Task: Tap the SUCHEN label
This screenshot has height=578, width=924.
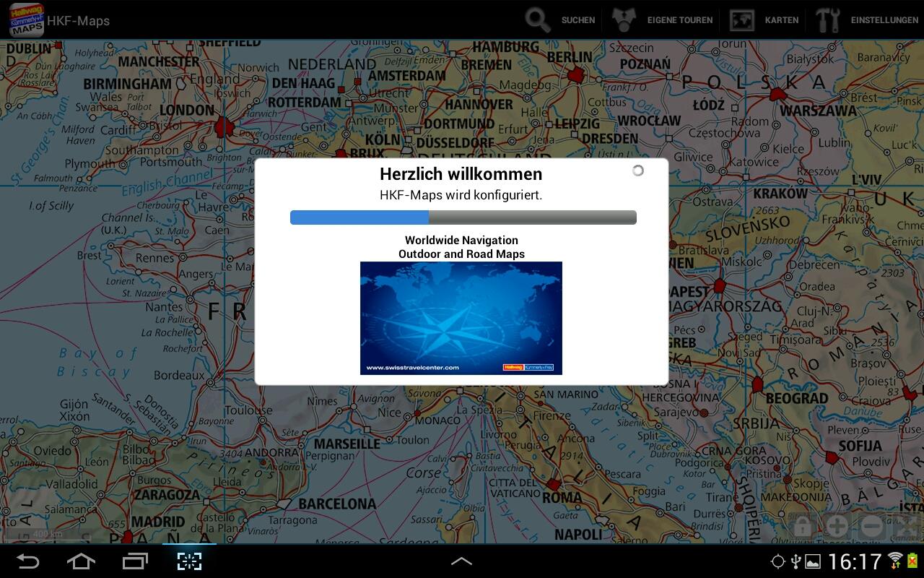Action: tap(578, 20)
